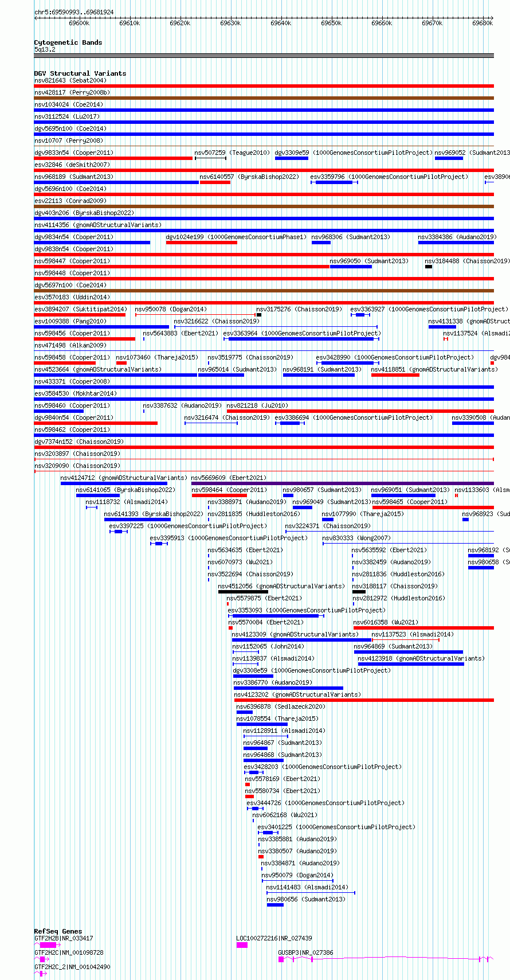Click nsv5669609 (Ebert2021) label

coord(229,478)
